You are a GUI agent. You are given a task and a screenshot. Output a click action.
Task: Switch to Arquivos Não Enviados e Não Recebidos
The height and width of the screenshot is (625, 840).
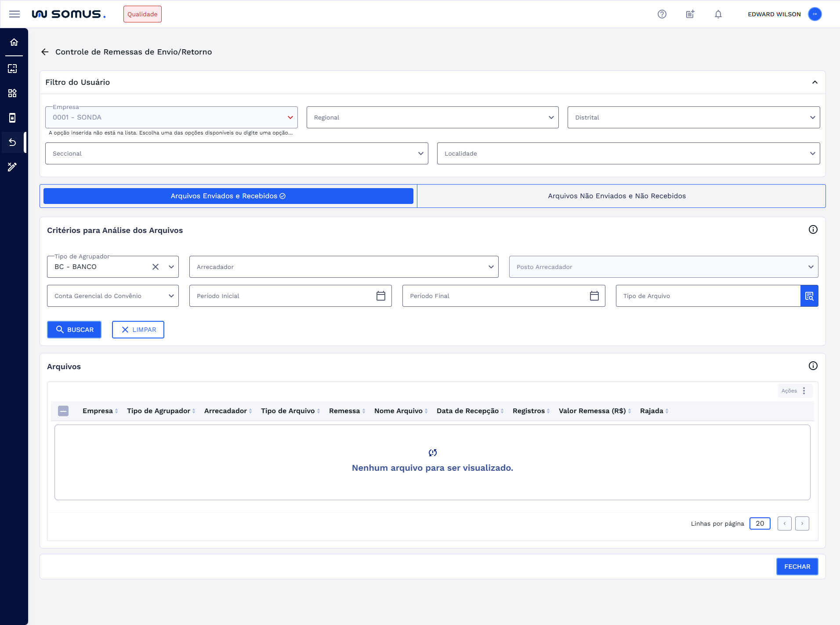pos(616,196)
